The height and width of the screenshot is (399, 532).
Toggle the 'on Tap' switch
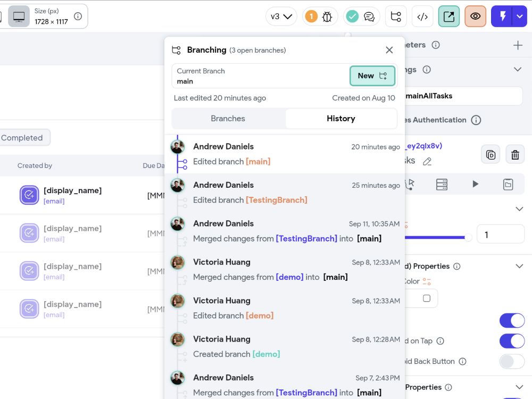point(512,341)
